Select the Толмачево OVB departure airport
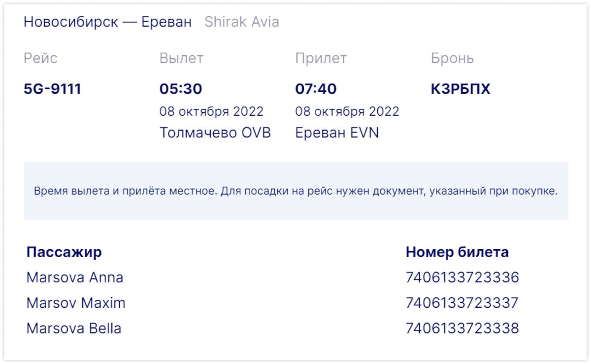591x364 pixels. click(x=215, y=132)
